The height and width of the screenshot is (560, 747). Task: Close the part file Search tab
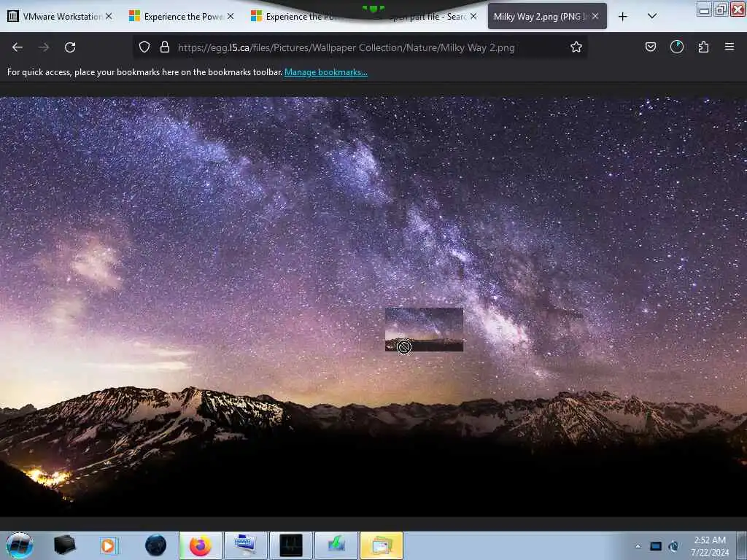[473, 16]
